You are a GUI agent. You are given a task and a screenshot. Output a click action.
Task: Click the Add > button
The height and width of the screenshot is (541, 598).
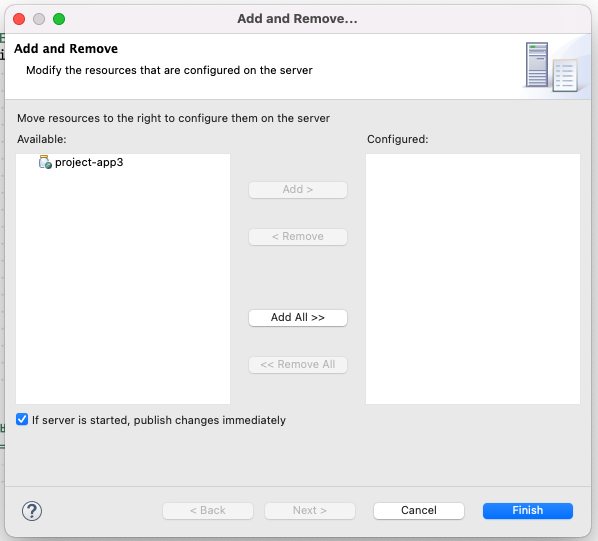click(298, 189)
